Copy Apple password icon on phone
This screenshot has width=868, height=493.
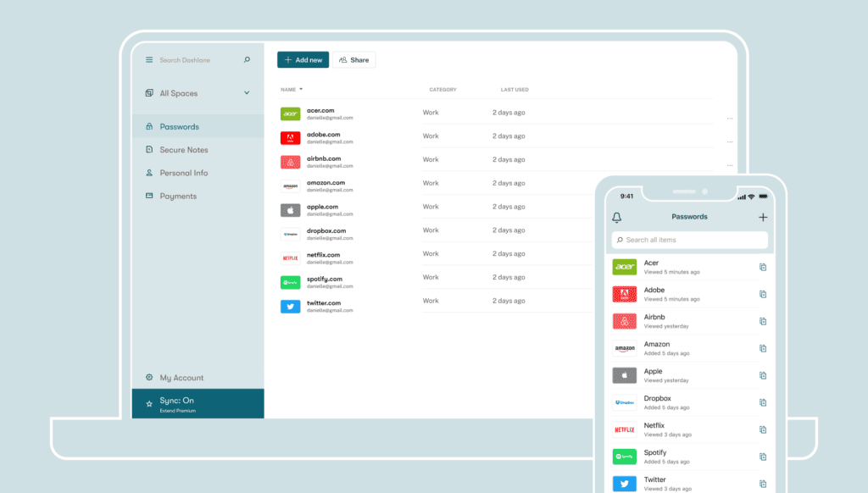point(763,376)
